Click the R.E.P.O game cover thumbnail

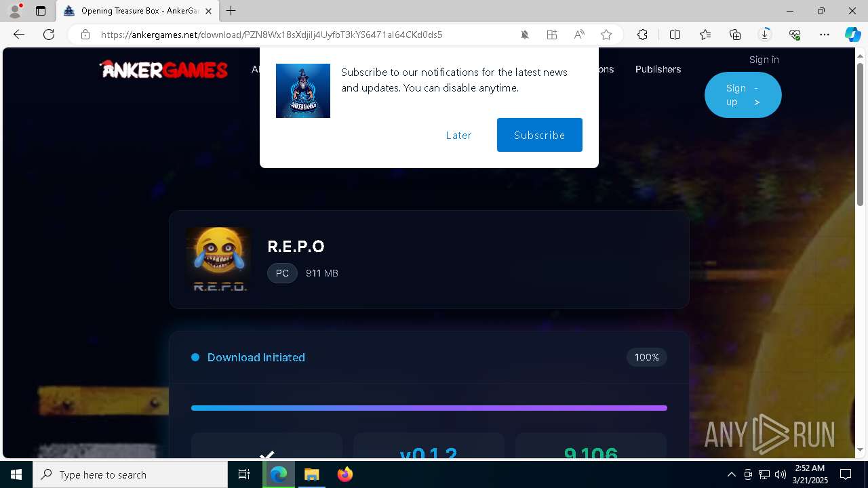[218, 260]
